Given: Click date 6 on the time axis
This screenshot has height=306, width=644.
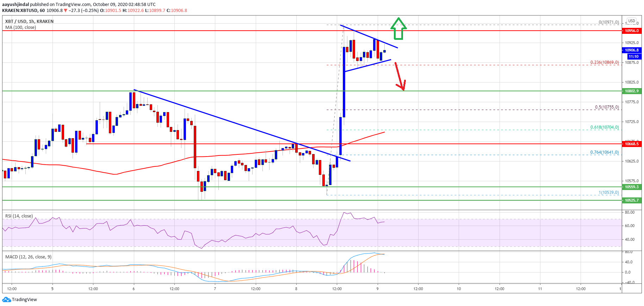Looking at the screenshot, I should (x=134, y=289).
